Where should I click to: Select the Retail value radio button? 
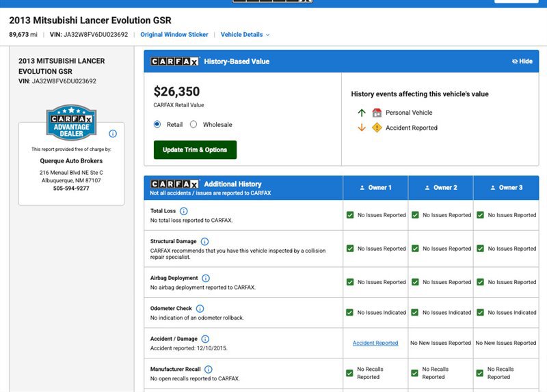(x=157, y=124)
